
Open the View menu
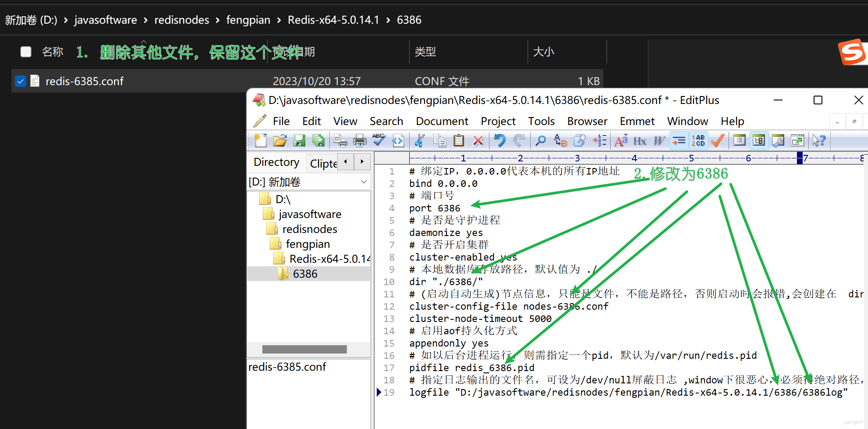tap(345, 121)
